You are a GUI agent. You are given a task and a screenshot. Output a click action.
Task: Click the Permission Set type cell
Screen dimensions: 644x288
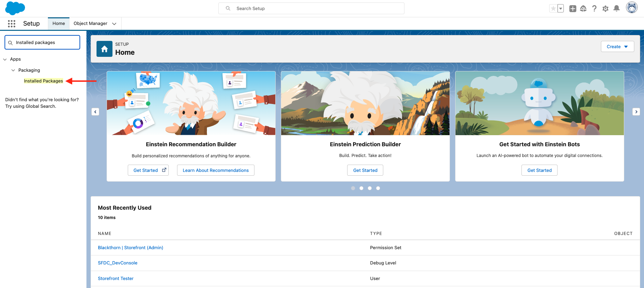click(386, 247)
